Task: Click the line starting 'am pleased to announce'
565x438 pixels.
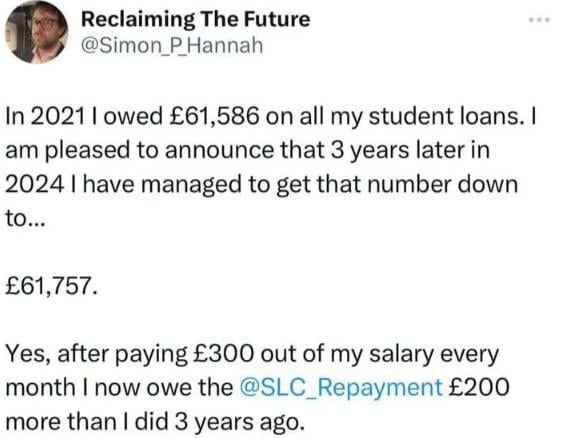Action: (x=248, y=151)
